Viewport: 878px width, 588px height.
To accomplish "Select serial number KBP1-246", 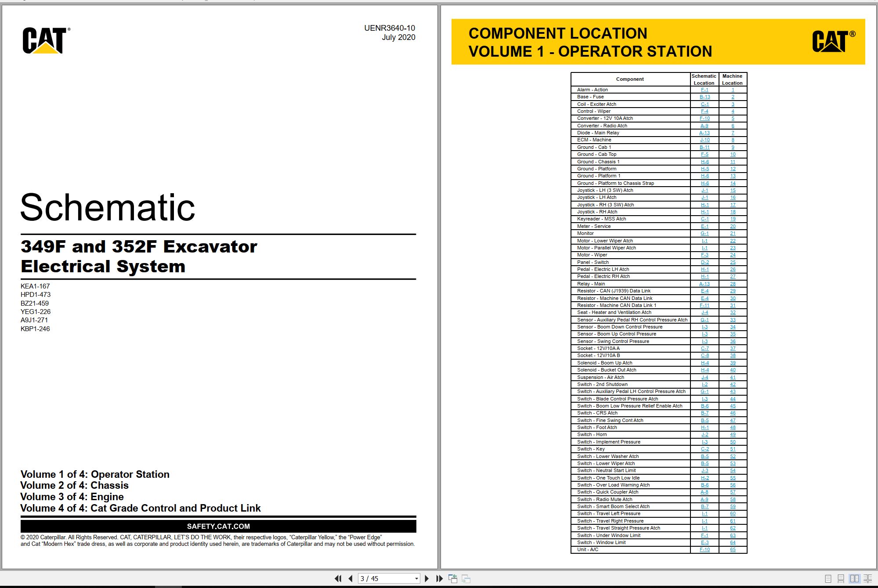I will [35, 328].
